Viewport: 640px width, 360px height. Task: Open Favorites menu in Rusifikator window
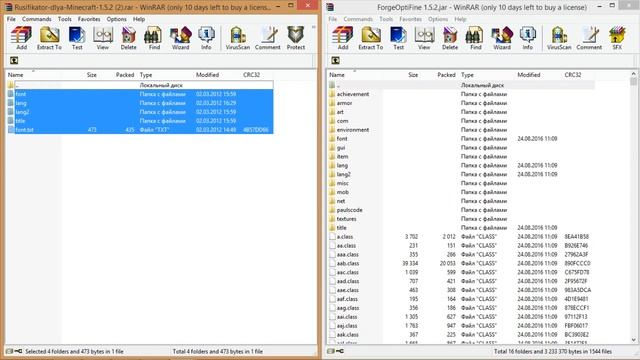89,19
